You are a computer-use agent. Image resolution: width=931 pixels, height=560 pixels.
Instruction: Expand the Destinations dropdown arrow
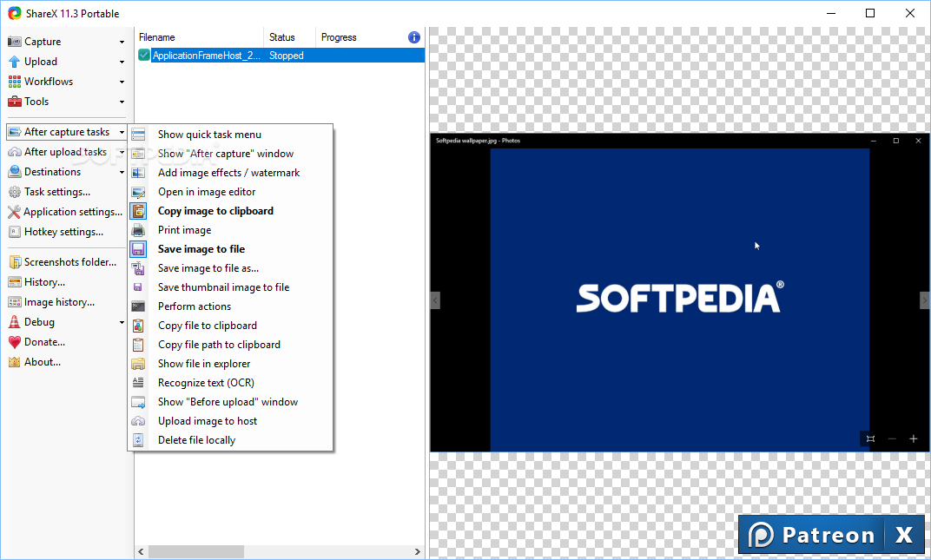[122, 172]
